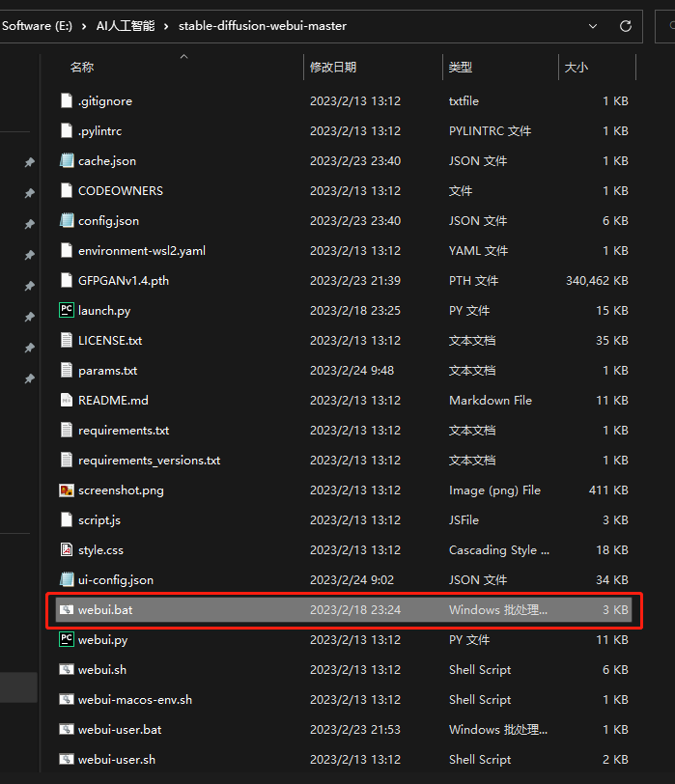This screenshot has width=675, height=784.
Task: Select the cache.json file name
Action: pyautogui.click(x=107, y=161)
